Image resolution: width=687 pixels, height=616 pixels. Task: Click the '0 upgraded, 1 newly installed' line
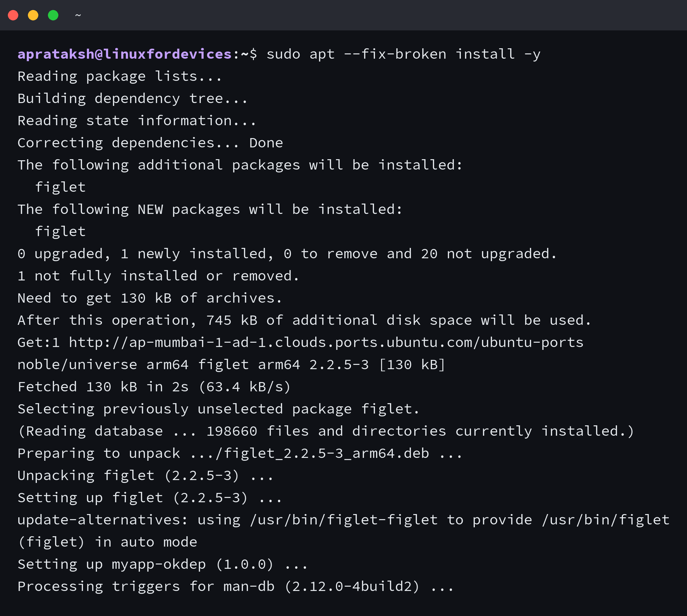[287, 254]
